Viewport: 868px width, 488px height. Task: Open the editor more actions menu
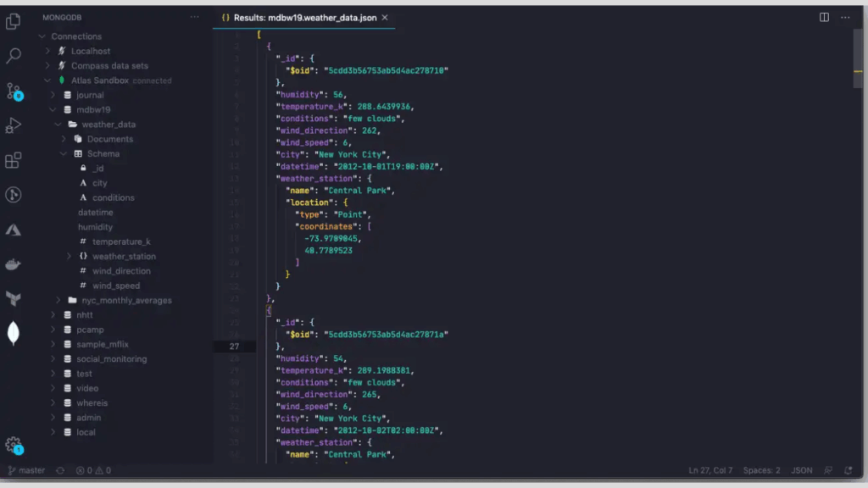(845, 17)
